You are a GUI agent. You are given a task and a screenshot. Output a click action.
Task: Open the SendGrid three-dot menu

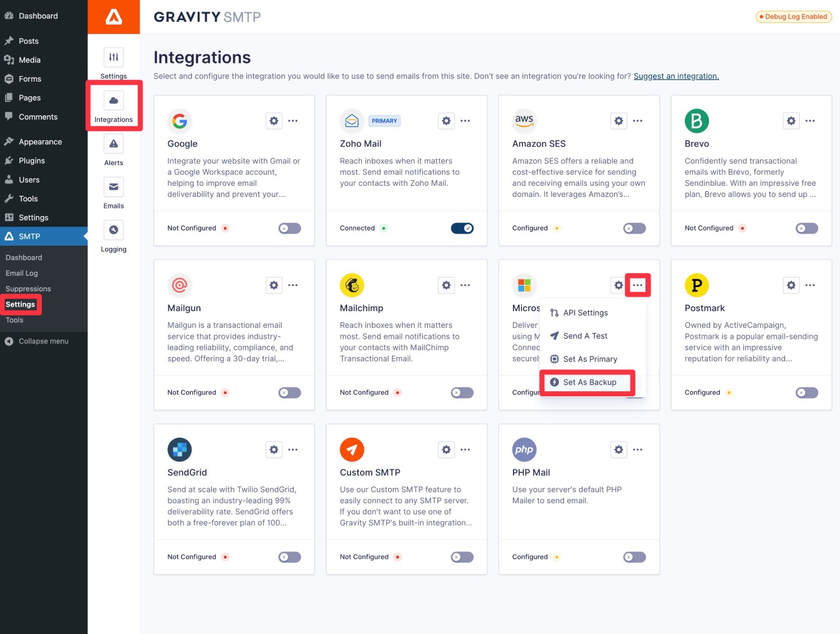pos(293,450)
